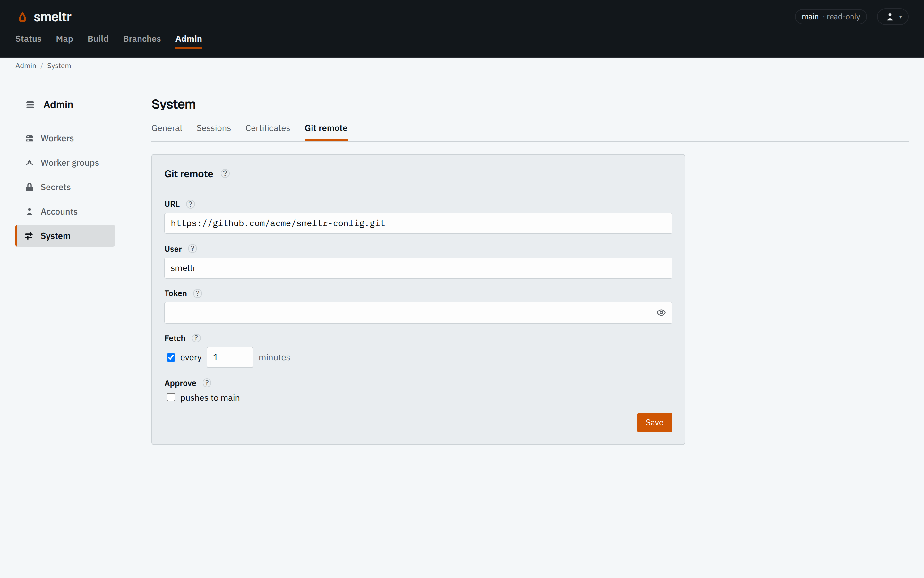Viewport: 924px width, 578px height.
Task: Click the Secrets lock icon
Action: 30,187
